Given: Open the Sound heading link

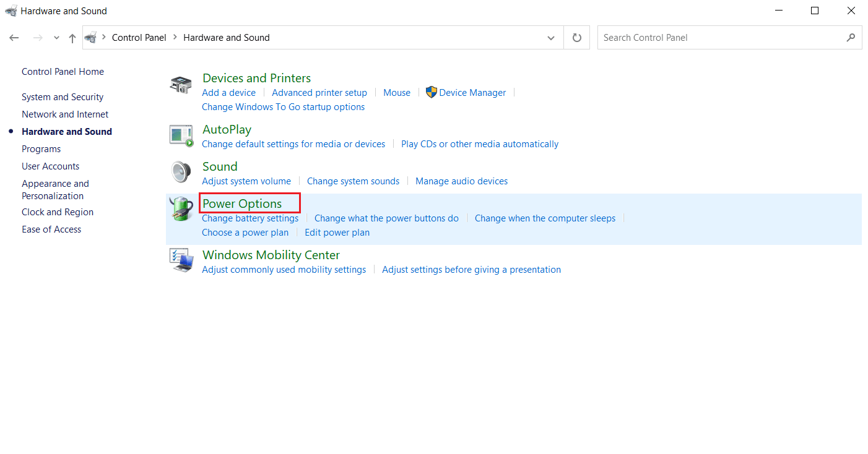Looking at the screenshot, I should 220,166.
